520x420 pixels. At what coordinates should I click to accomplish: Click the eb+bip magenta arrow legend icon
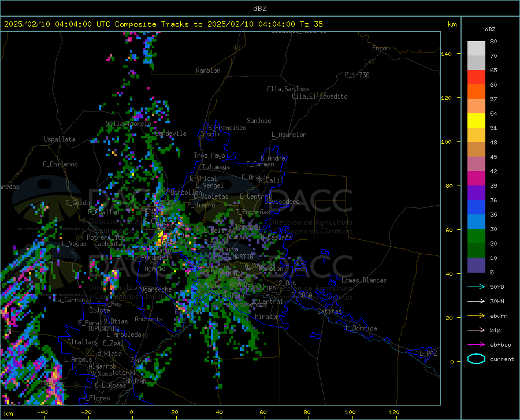[x=476, y=345]
